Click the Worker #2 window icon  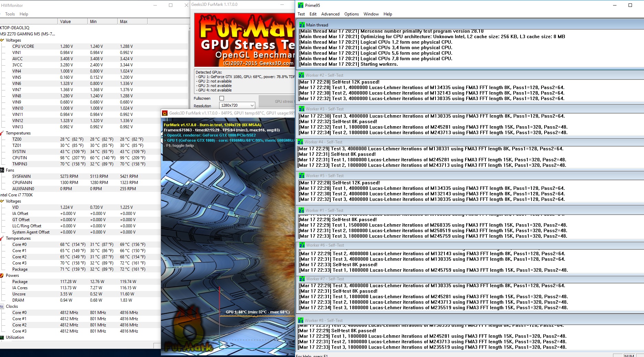click(301, 75)
